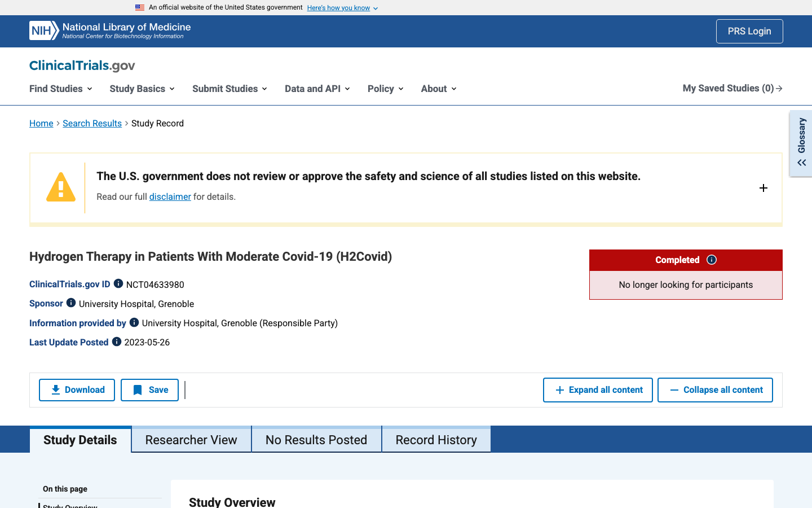Open the Study Basics dropdown menu
The image size is (812, 508).
tap(142, 89)
